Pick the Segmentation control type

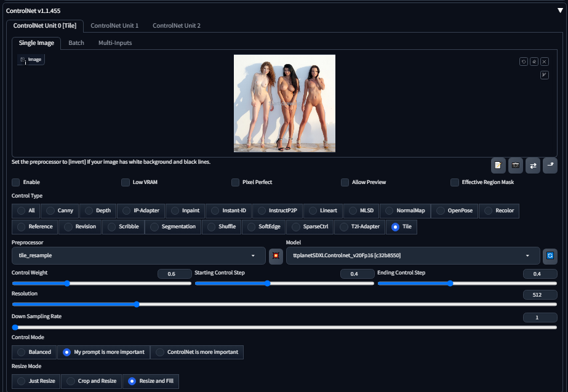(x=173, y=227)
